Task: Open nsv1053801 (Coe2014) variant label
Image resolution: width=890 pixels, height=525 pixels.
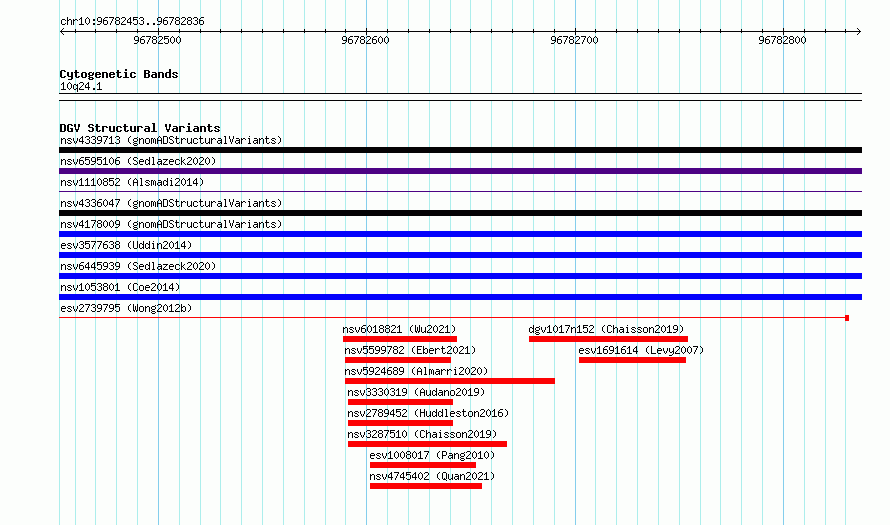Action: (x=120, y=287)
